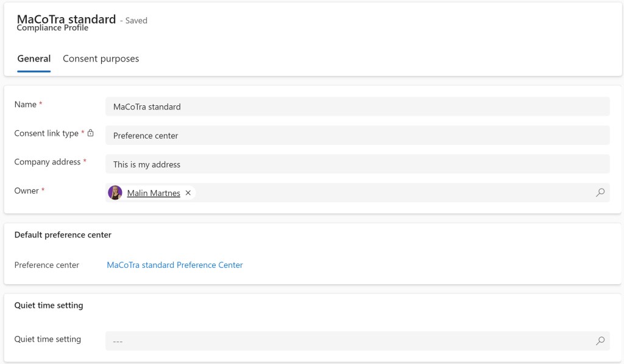
Task: Click the Default preference center section header
Action: pos(62,234)
